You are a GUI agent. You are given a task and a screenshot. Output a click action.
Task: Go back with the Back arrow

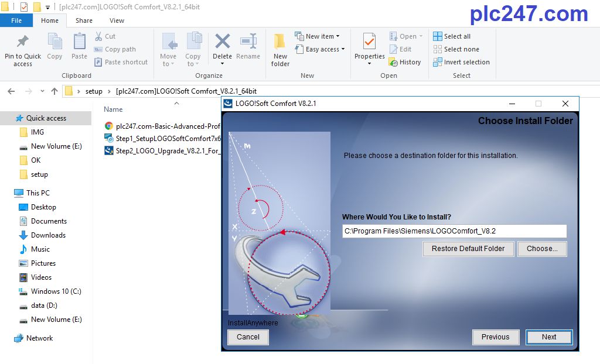11,91
